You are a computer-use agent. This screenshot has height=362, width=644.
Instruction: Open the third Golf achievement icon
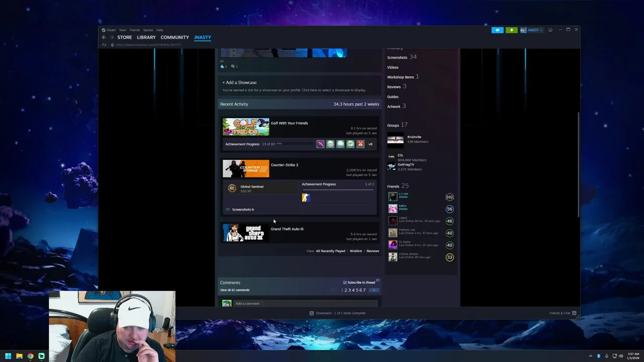click(341, 144)
